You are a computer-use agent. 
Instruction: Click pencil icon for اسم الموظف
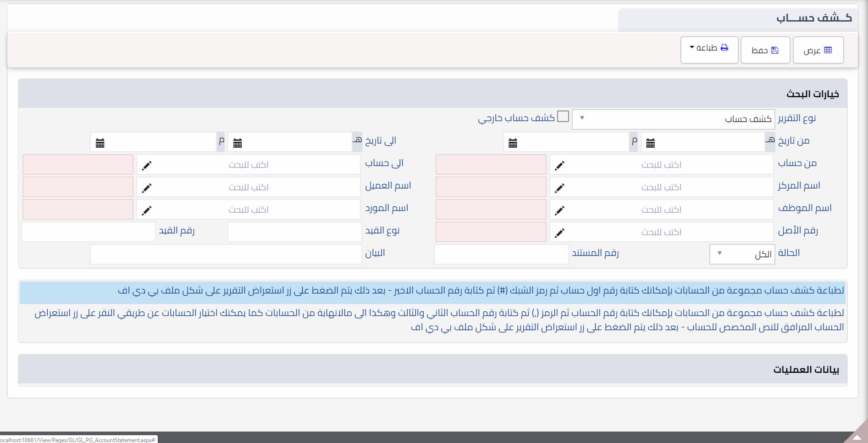click(559, 210)
